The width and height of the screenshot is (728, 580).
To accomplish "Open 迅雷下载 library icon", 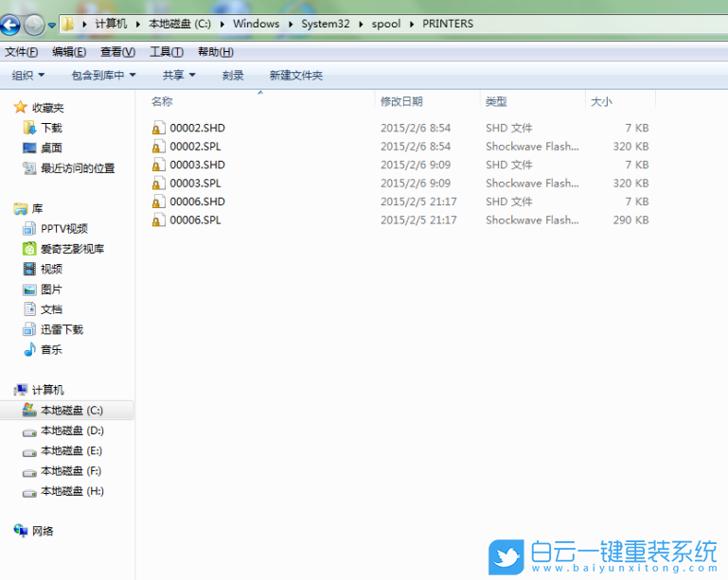I will point(29,329).
